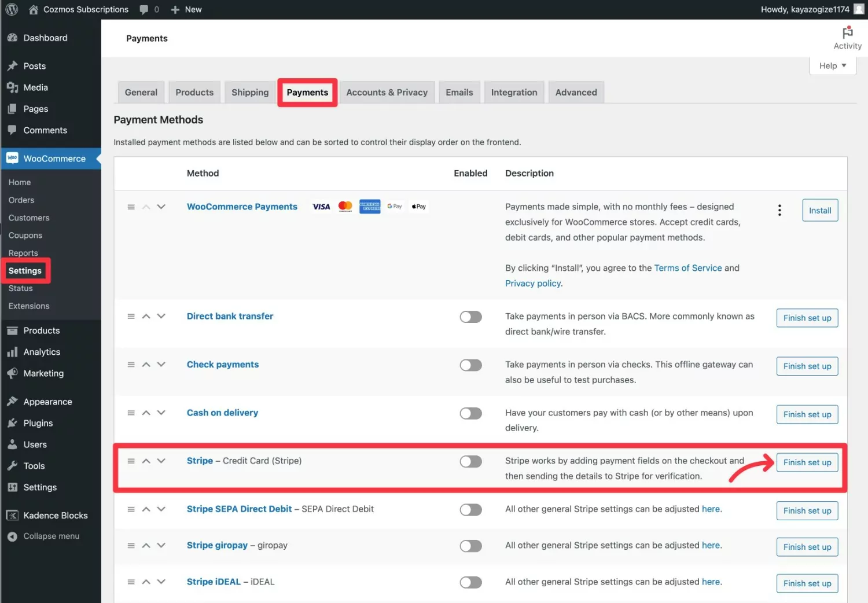The image size is (868, 603).
Task: Move Cash on delivery up with the arrow
Action: click(146, 413)
